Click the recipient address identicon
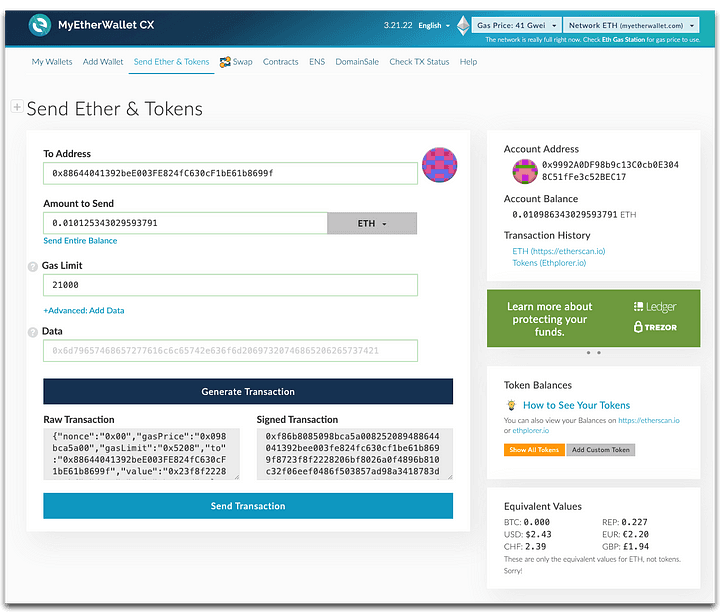Image resolution: width=720 pixels, height=614 pixels. click(439, 165)
